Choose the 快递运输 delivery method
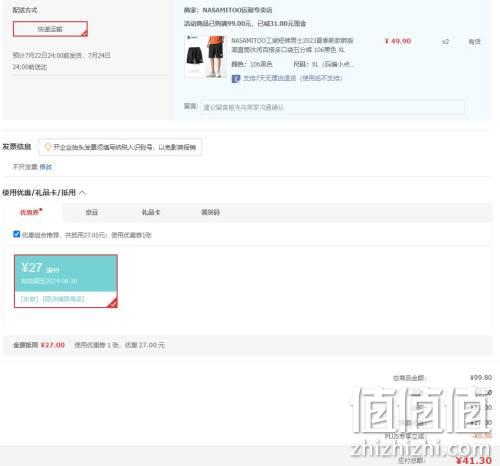The image size is (500, 466). coord(50,29)
